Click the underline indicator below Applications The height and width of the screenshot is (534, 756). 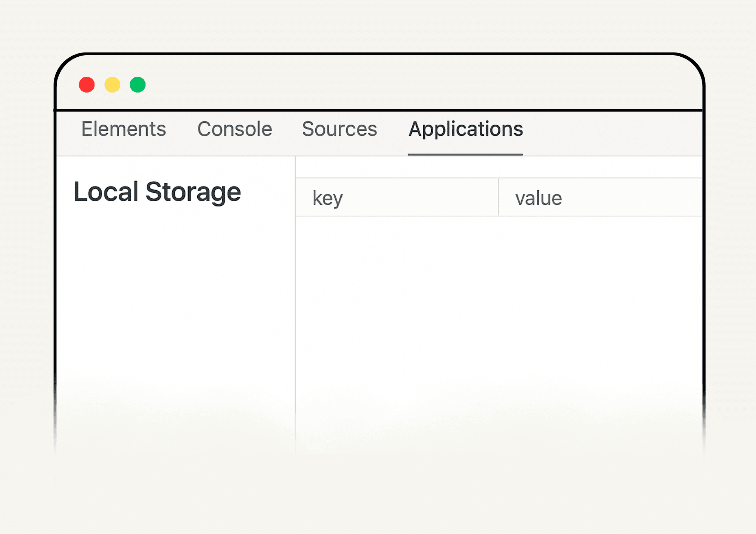pyautogui.click(x=466, y=154)
